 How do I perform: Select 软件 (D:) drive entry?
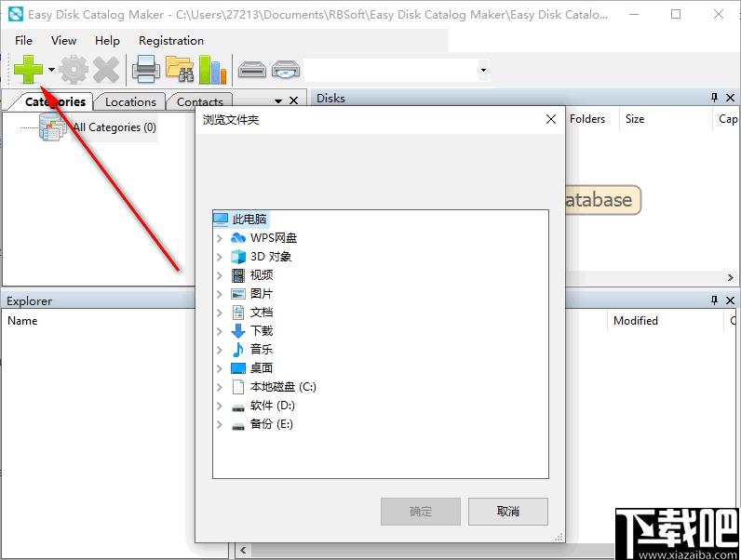272,406
